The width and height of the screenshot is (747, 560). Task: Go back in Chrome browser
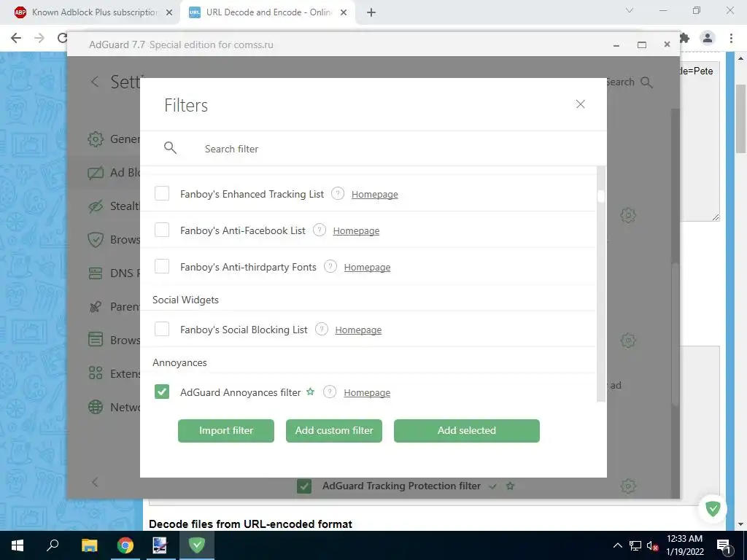point(16,38)
